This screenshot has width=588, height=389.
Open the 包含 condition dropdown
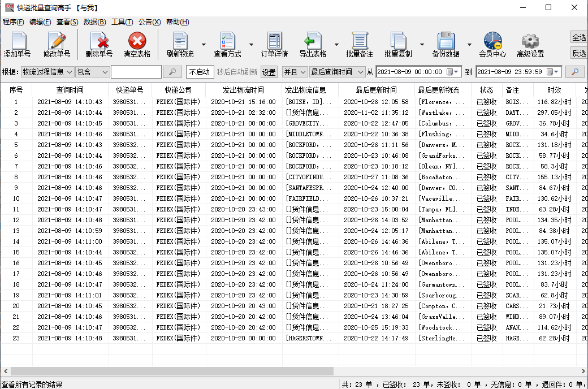point(92,72)
